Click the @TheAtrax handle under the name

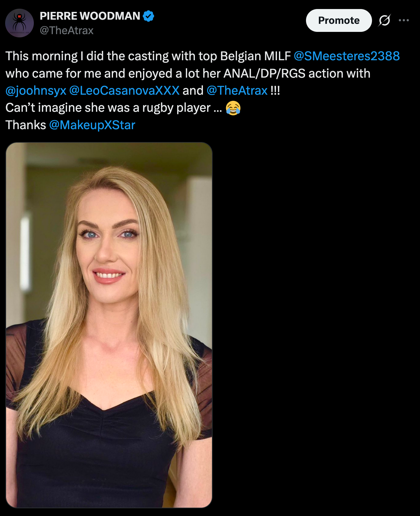(x=67, y=30)
